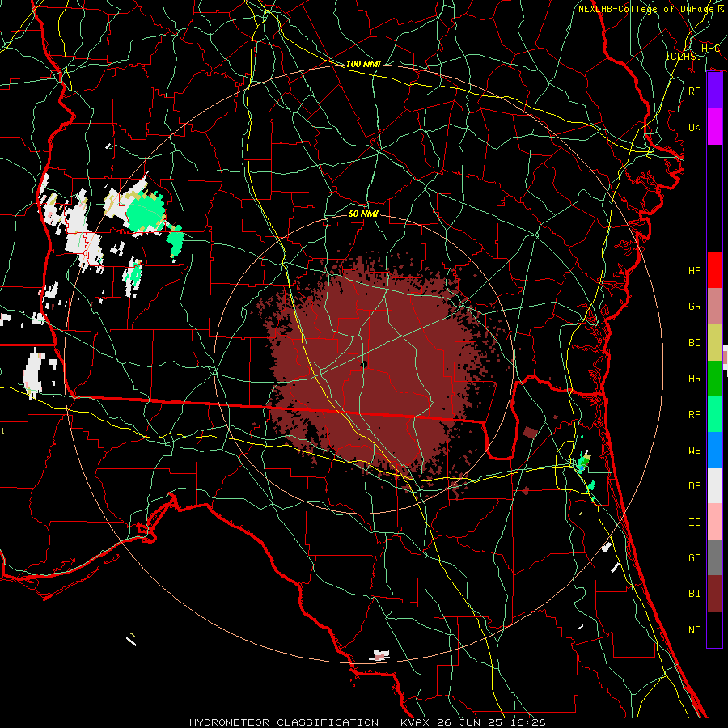728x728 pixels.
Task: Click the NEXLAB-College of DuPage text
Action: (x=645, y=9)
